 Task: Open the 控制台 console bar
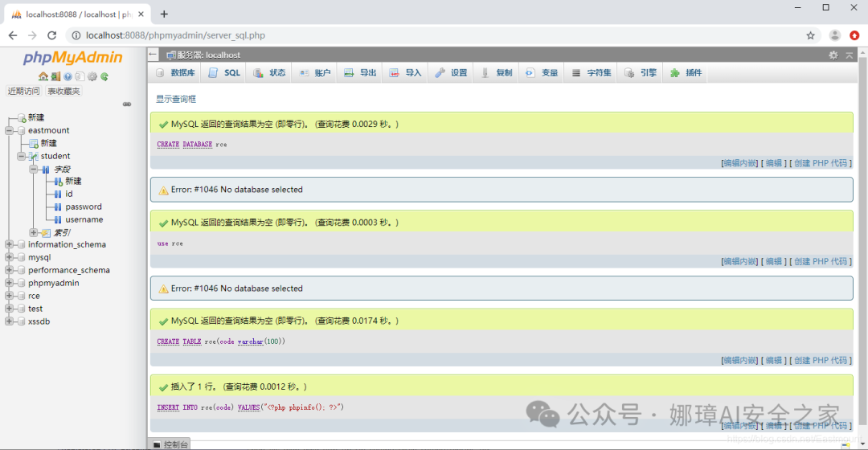point(170,444)
